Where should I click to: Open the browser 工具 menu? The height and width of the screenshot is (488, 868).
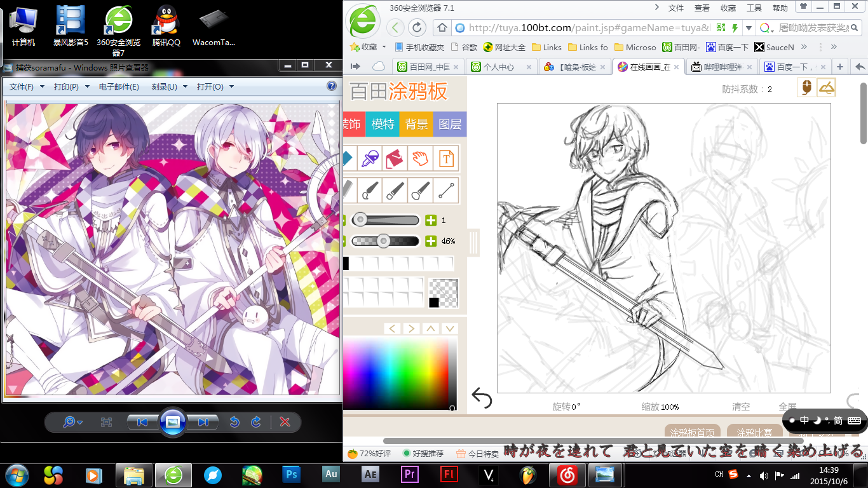tap(754, 8)
